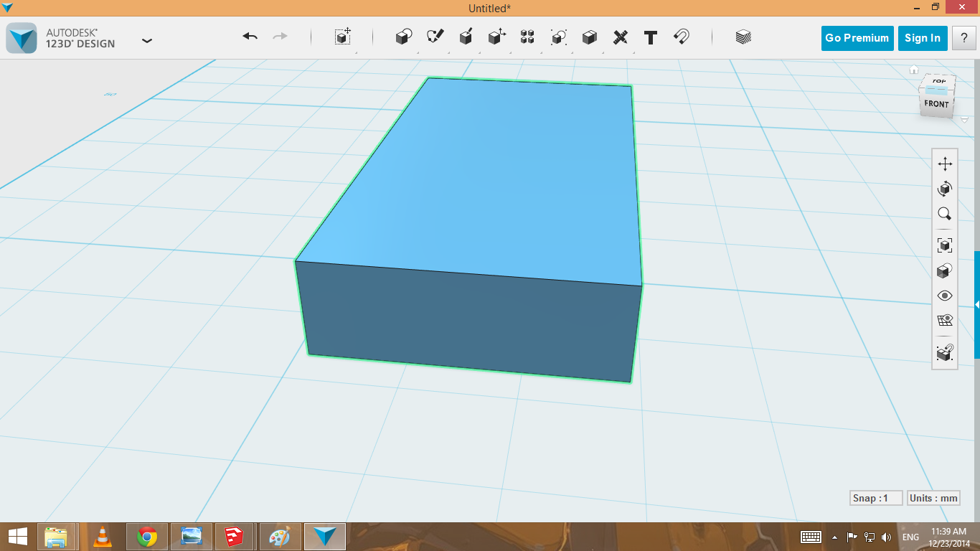
Task: Open the Snap : 1 increment setting
Action: pyautogui.click(x=875, y=498)
